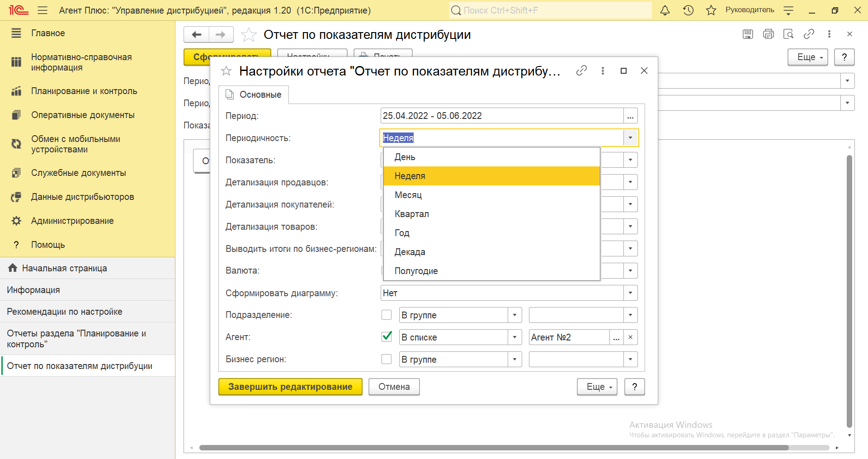This screenshot has height=459, width=868.
Task: Open three-dot menu in settings dialog header
Action: 603,71
